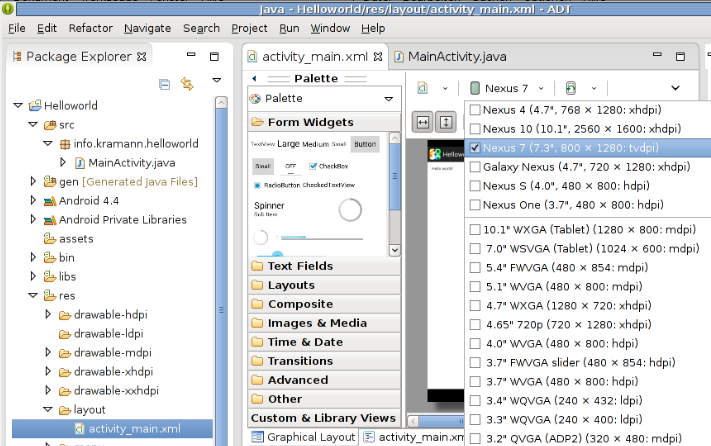Expand MainActivity.java in Package Explorer
The image size is (711, 446).
63,162
